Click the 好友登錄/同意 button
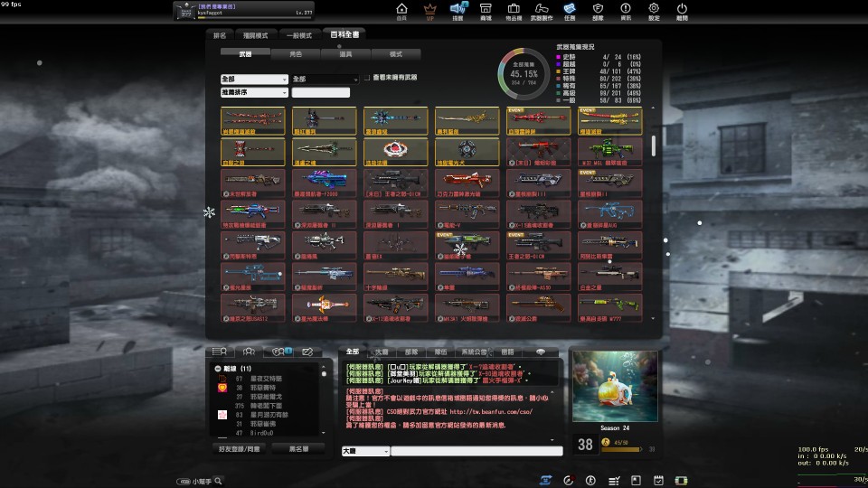 pos(239,448)
